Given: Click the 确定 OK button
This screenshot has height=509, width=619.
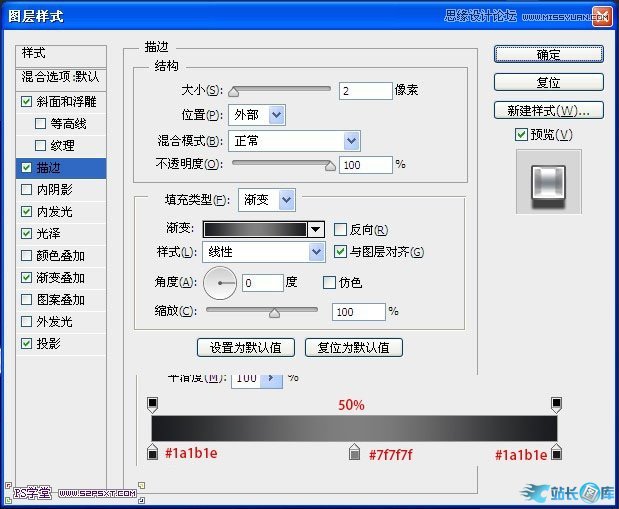Looking at the screenshot, I should [548, 54].
